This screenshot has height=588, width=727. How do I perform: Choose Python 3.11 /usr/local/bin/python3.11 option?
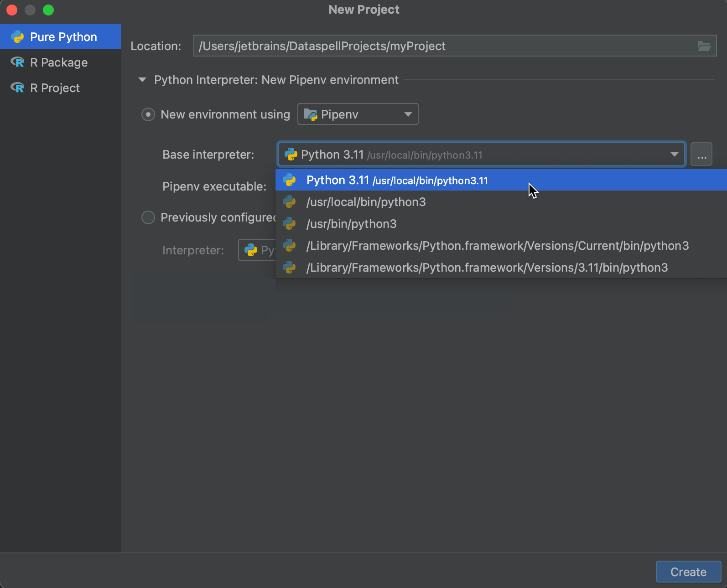[x=397, y=181]
